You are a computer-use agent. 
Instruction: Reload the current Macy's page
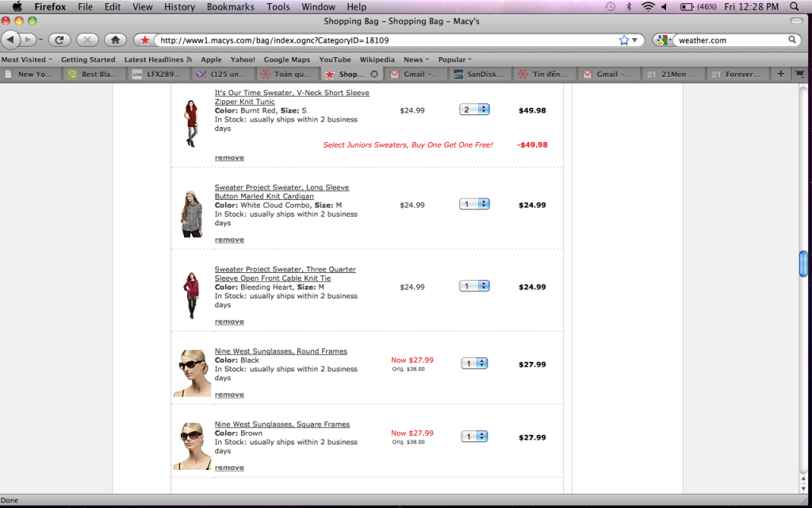point(59,40)
